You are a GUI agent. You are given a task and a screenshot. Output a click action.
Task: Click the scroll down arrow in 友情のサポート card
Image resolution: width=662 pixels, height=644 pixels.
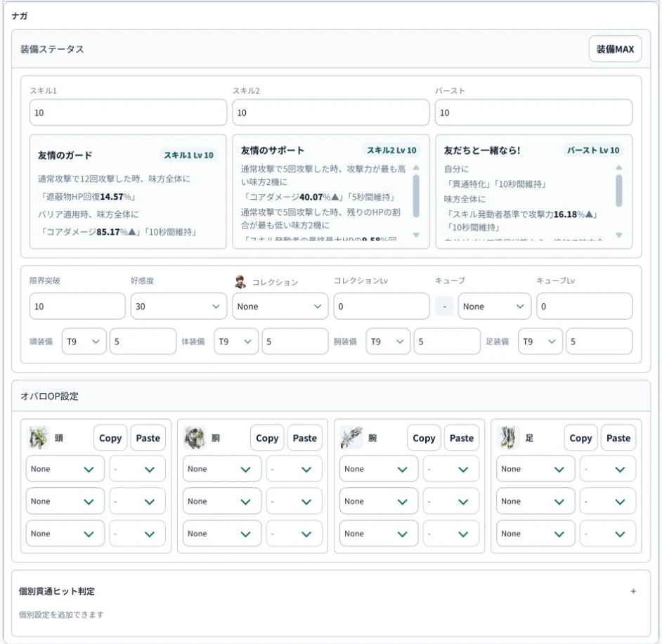click(x=416, y=235)
